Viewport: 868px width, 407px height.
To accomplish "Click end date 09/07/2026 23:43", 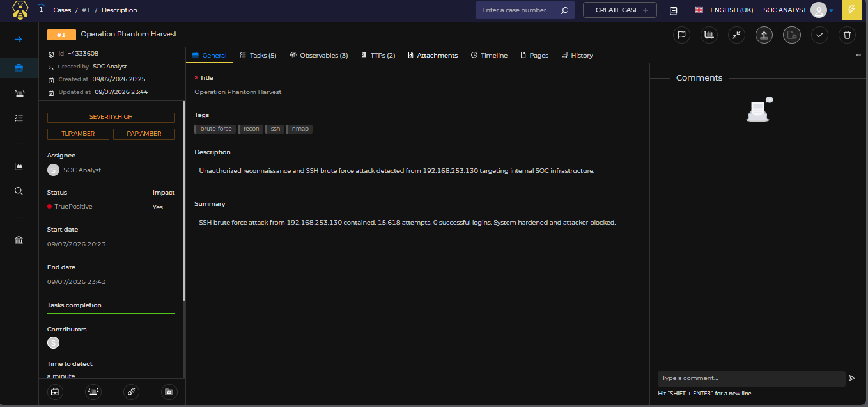I will (77, 282).
